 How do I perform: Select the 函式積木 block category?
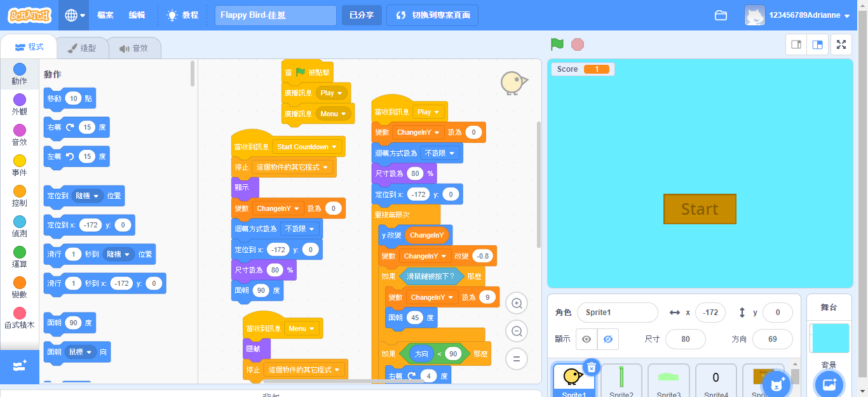pyautogui.click(x=20, y=318)
